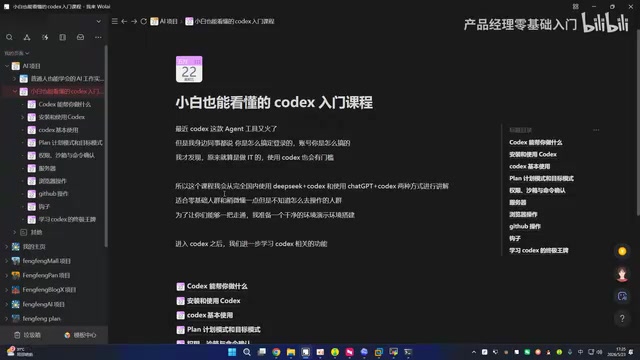Jump to github 操作 in outline panel
The image size is (640, 360).
(x=525, y=227)
